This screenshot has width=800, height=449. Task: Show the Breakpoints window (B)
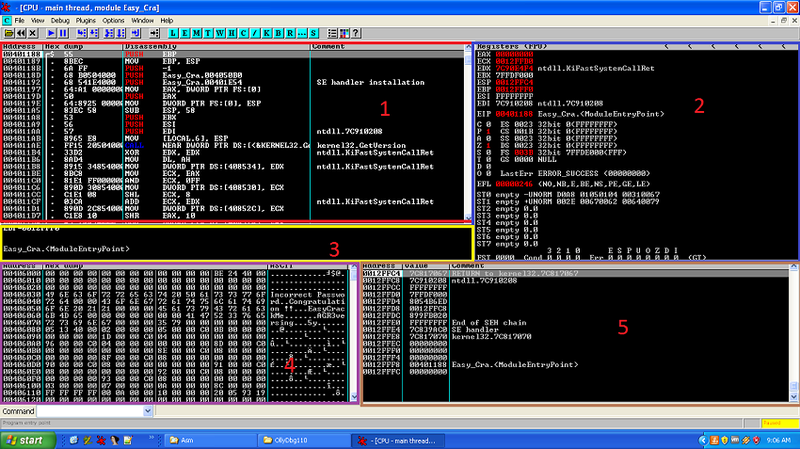279,33
